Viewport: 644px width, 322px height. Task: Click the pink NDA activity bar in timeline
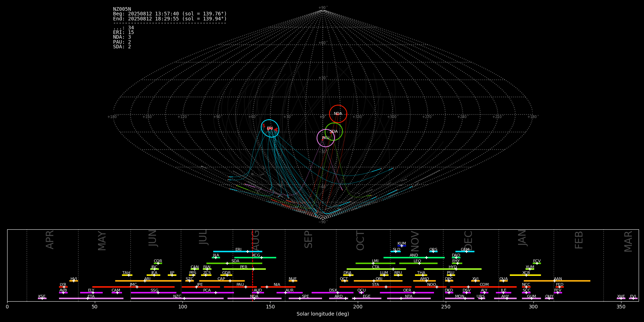click(x=254, y=298)
